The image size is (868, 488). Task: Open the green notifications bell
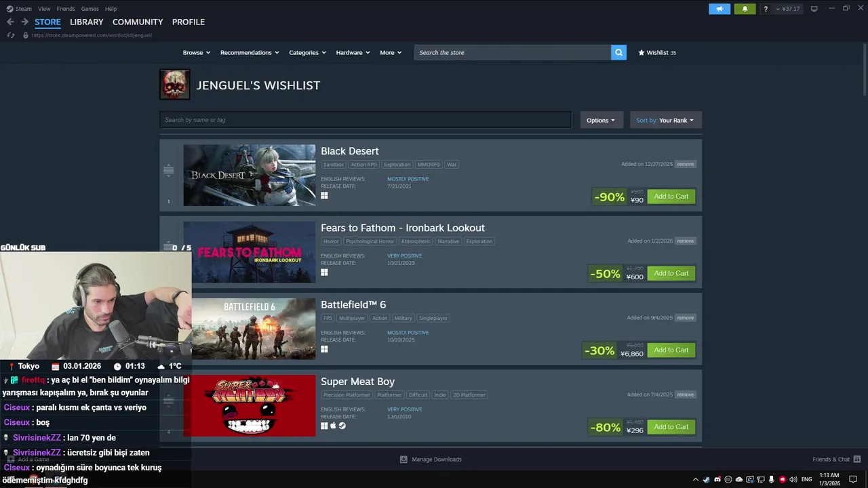click(x=745, y=9)
